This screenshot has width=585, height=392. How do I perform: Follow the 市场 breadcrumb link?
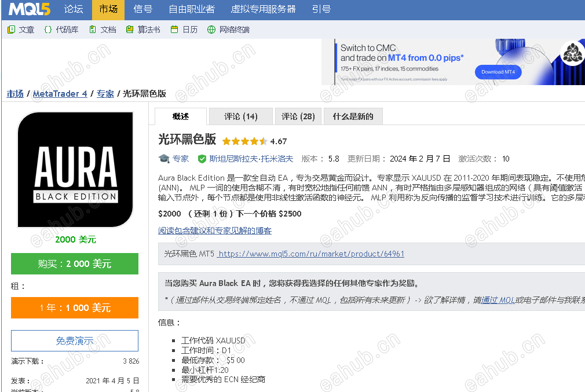[x=15, y=94]
